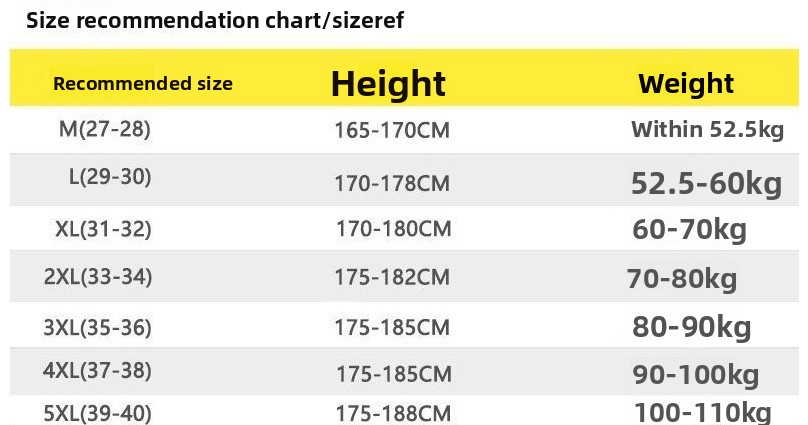
Task: Pick the 4XL(37-38) size cell
Action: point(98,371)
